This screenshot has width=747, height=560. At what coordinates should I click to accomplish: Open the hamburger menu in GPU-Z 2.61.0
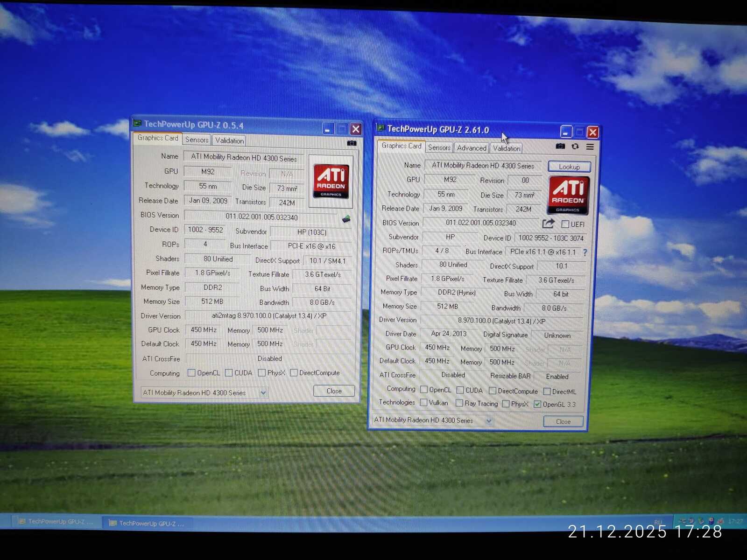[x=590, y=147]
